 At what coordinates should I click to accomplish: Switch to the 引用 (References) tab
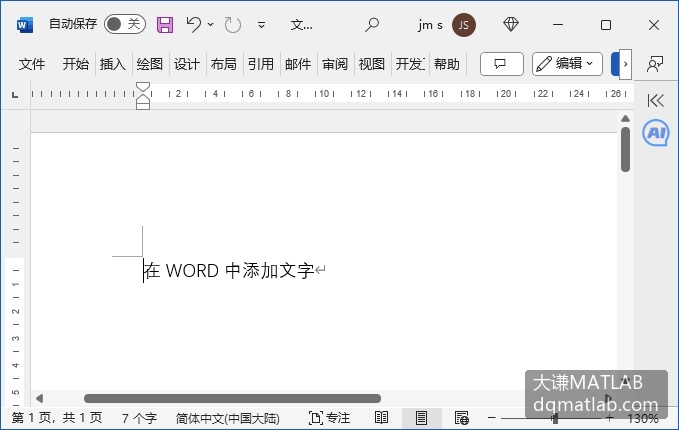coord(261,64)
